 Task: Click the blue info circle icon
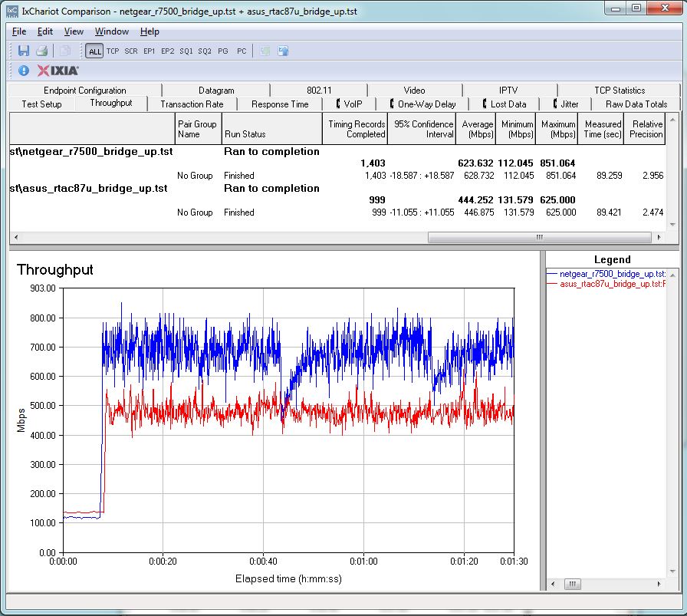pyautogui.click(x=24, y=71)
